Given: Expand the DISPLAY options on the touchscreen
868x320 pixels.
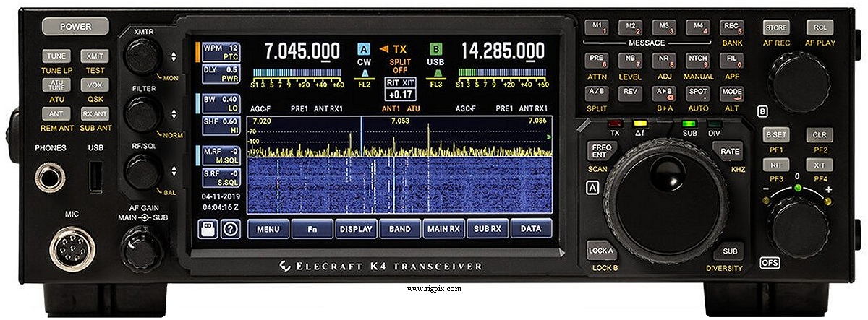Looking at the screenshot, I should pos(356,229).
